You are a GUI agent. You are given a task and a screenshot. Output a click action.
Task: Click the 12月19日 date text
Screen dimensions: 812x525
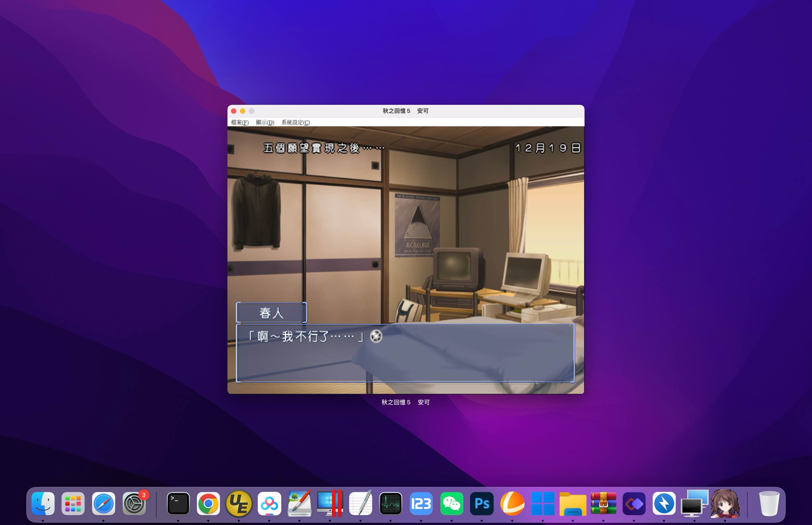tap(548, 148)
